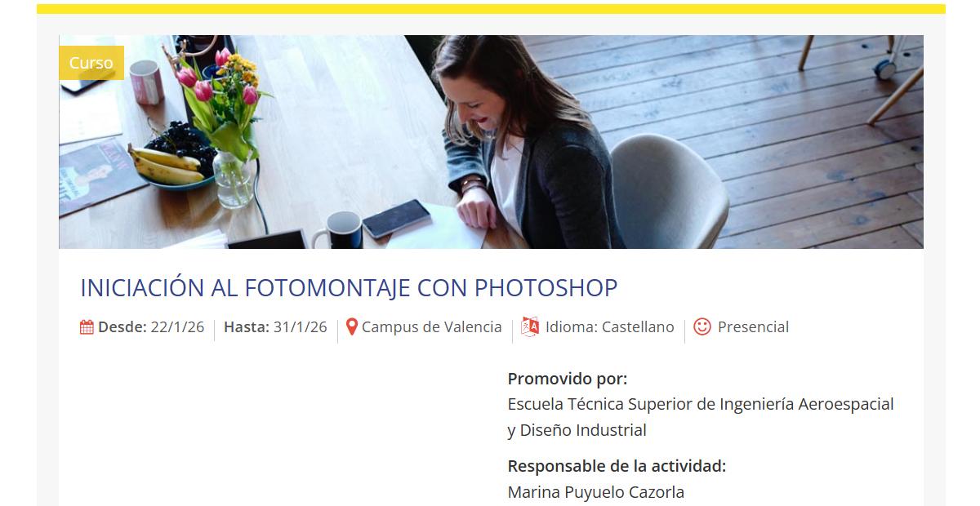Viewport: 980px width, 506px height.
Task: Click the yellow Curso badge
Action: (91, 63)
